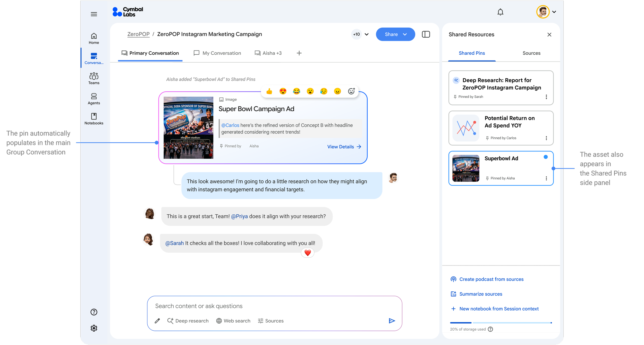Click Create podcast from sources
The height and width of the screenshot is (345, 644).
tap(487, 279)
